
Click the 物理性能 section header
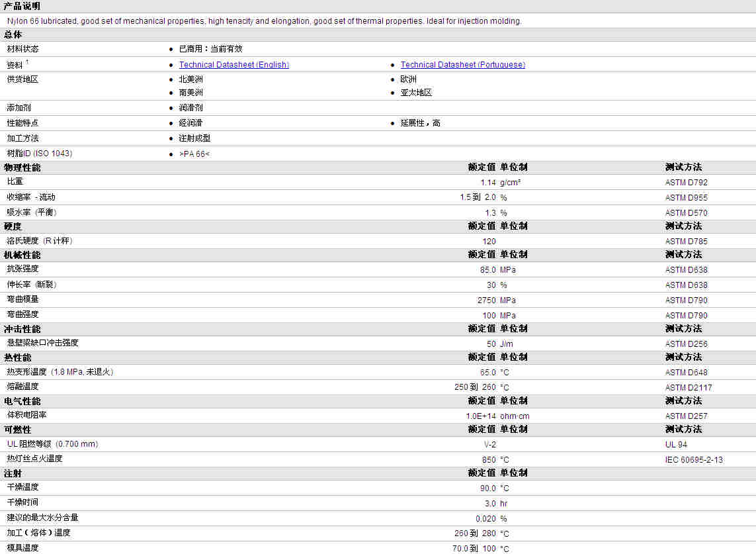[22, 167]
